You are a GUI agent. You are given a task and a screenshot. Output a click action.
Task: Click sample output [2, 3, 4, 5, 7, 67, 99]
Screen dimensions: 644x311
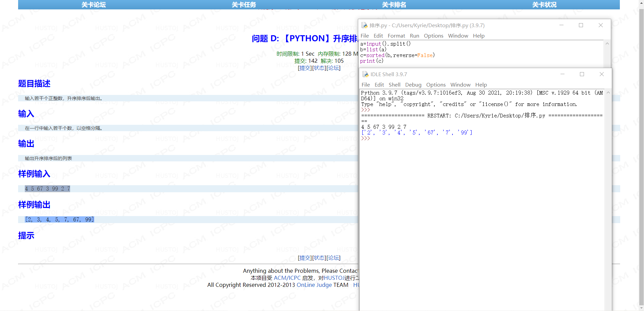coord(60,219)
